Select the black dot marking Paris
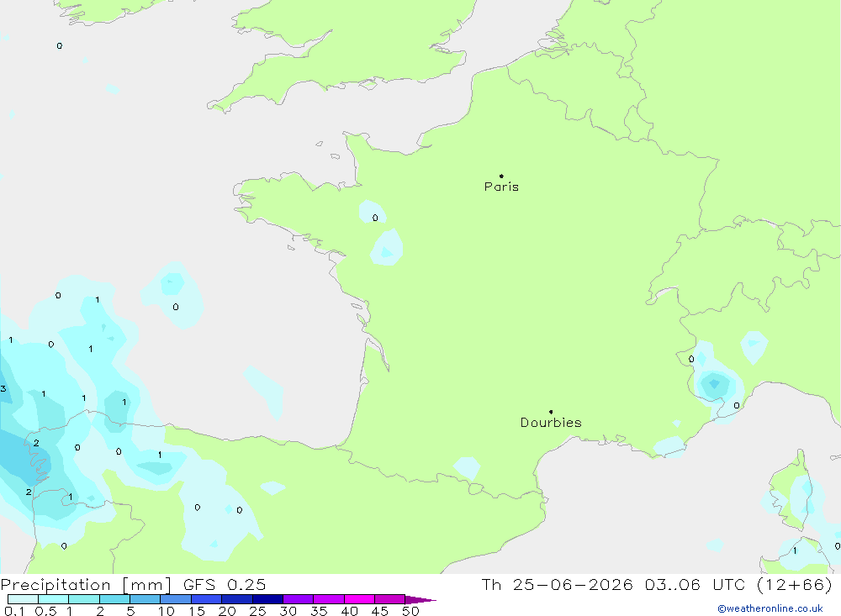The image size is (841, 616). (501, 176)
